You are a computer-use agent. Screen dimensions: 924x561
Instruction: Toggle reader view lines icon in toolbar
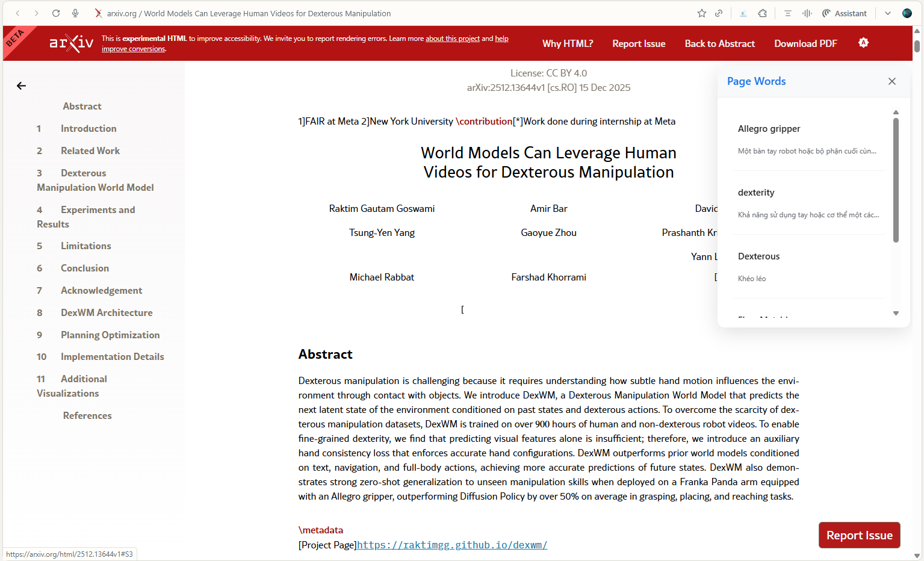click(787, 13)
